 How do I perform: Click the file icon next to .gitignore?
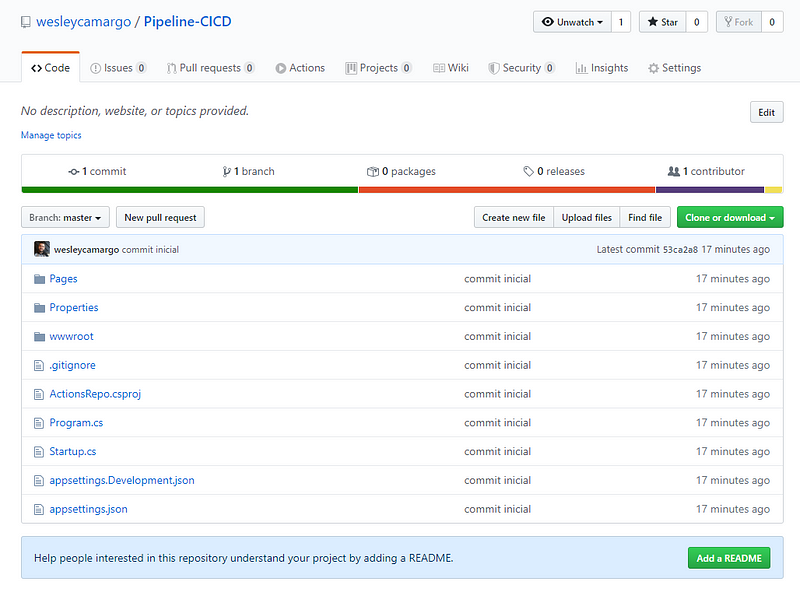(x=40, y=366)
